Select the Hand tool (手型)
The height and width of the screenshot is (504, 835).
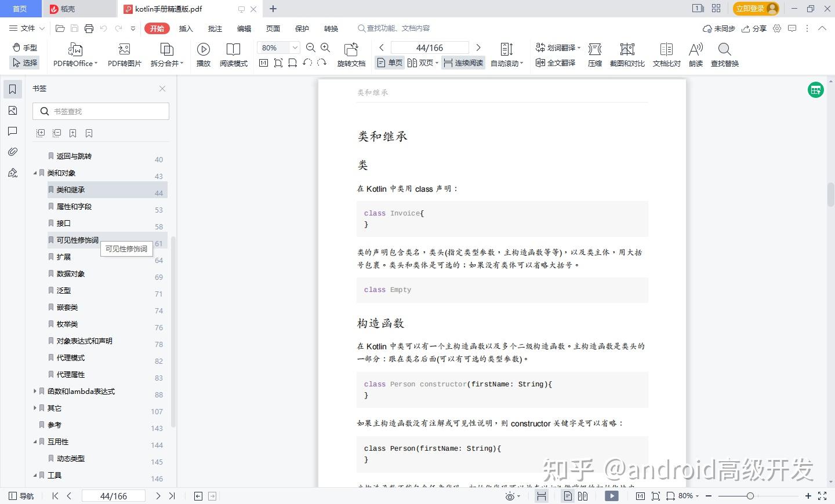(25, 48)
